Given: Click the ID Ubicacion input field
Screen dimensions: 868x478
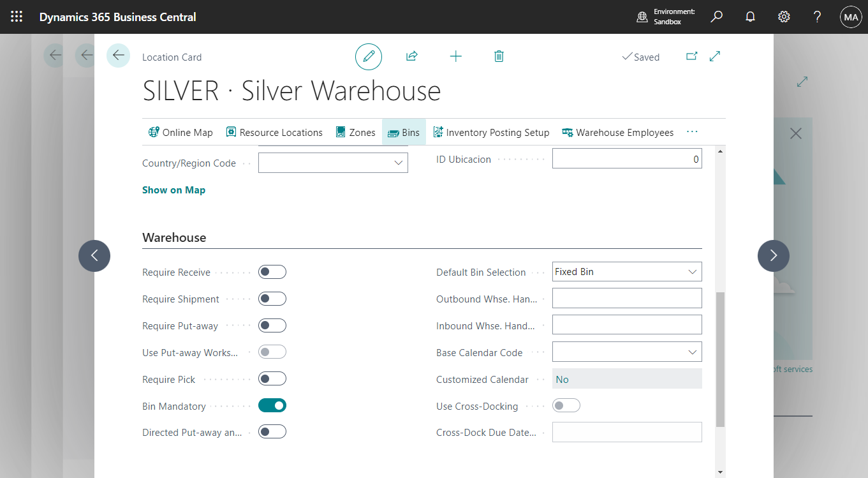Looking at the screenshot, I should tap(626, 160).
